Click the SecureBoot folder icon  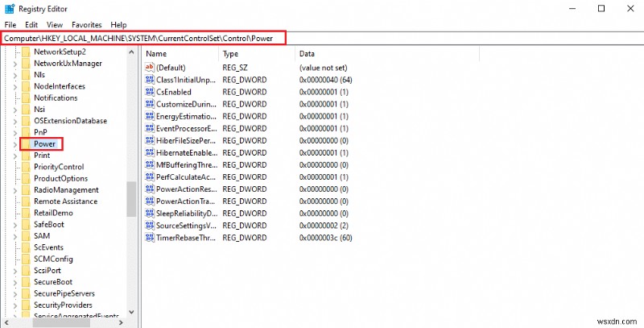click(25, 282)
